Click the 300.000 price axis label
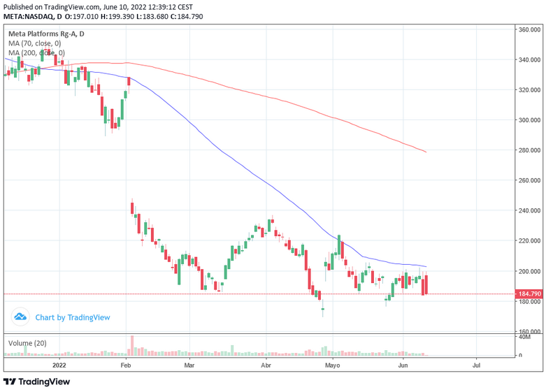 pyautogui.click(x=529, y=120)
